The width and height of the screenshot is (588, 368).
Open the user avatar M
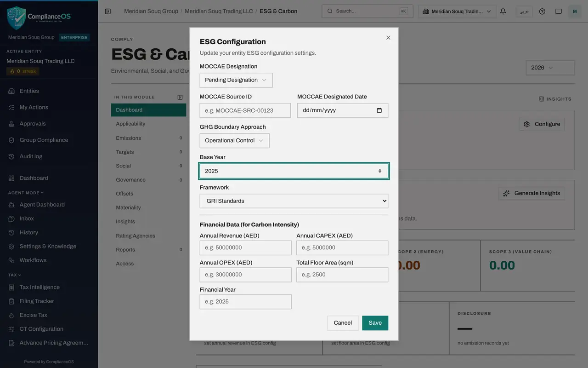(x=575, y=11)
